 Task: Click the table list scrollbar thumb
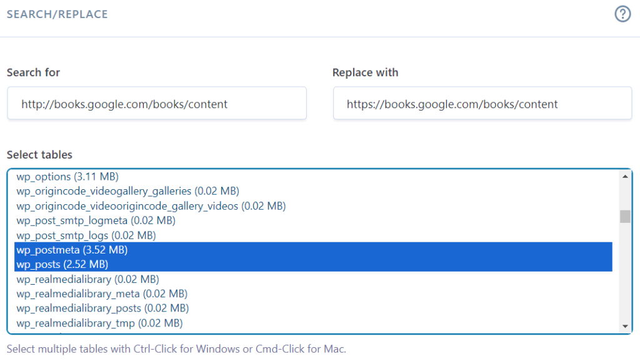tap(624, 217)
